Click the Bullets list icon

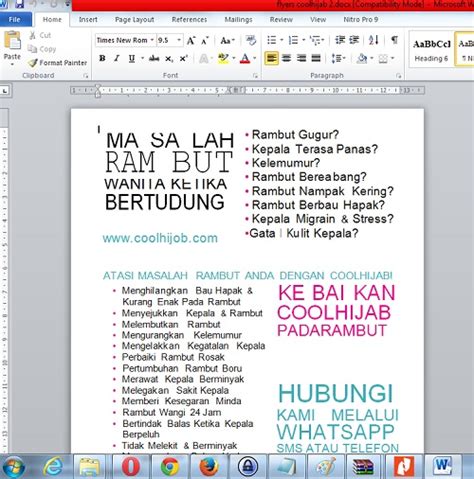272,40
